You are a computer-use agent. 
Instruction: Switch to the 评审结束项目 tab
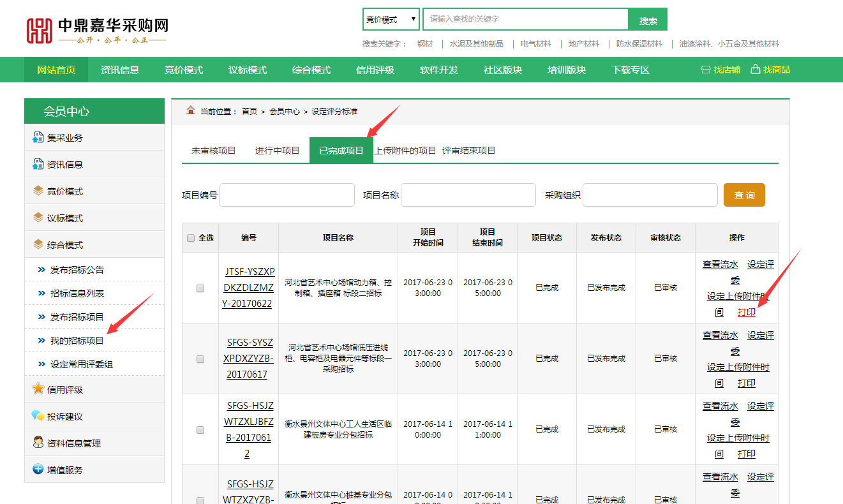[469, 151]
